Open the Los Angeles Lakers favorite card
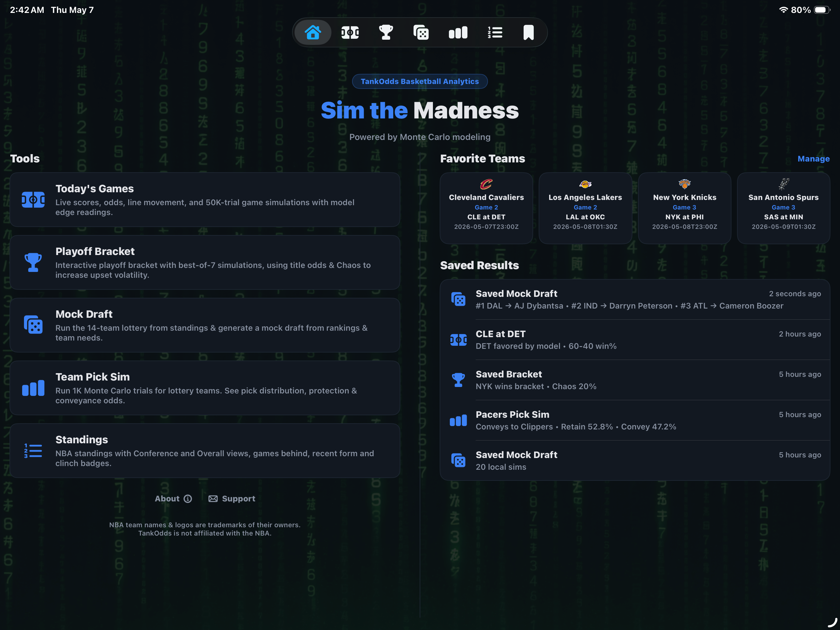 585,208
